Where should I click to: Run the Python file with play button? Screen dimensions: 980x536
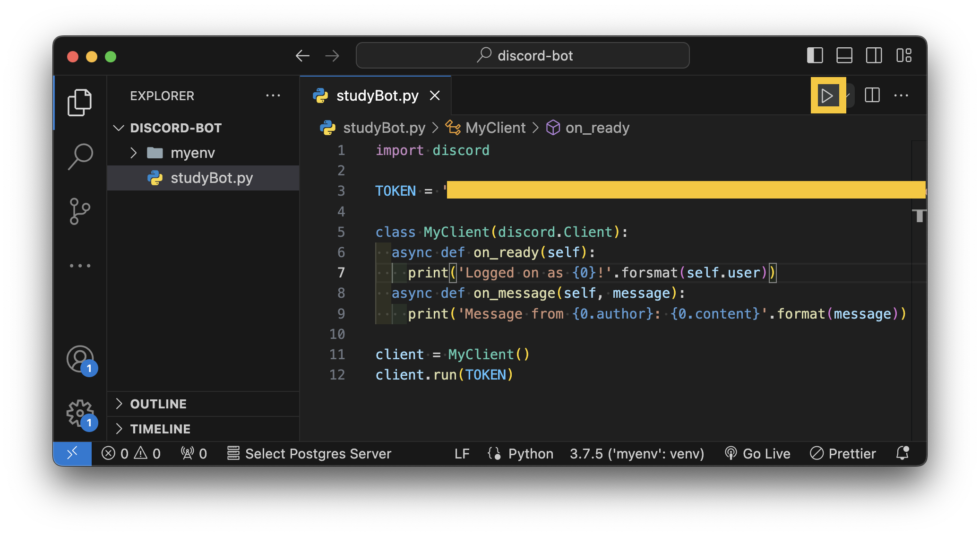tap(827, 96)
